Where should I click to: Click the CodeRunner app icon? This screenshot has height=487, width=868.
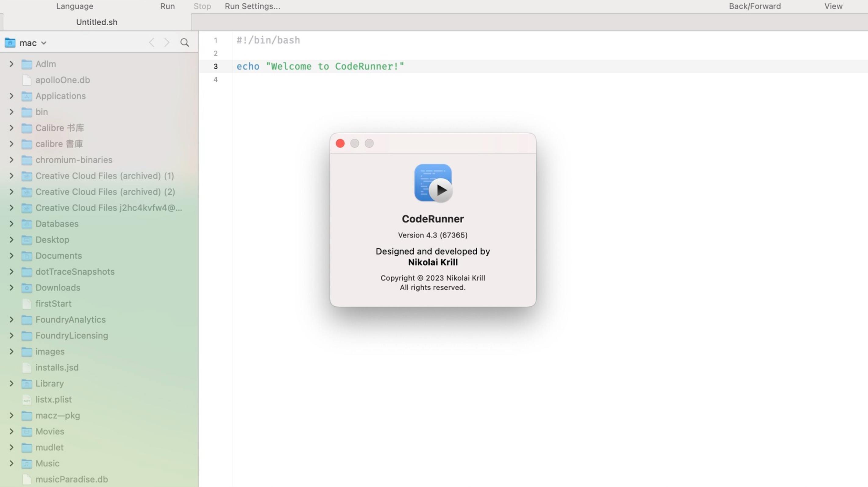[x=433, y=182]
